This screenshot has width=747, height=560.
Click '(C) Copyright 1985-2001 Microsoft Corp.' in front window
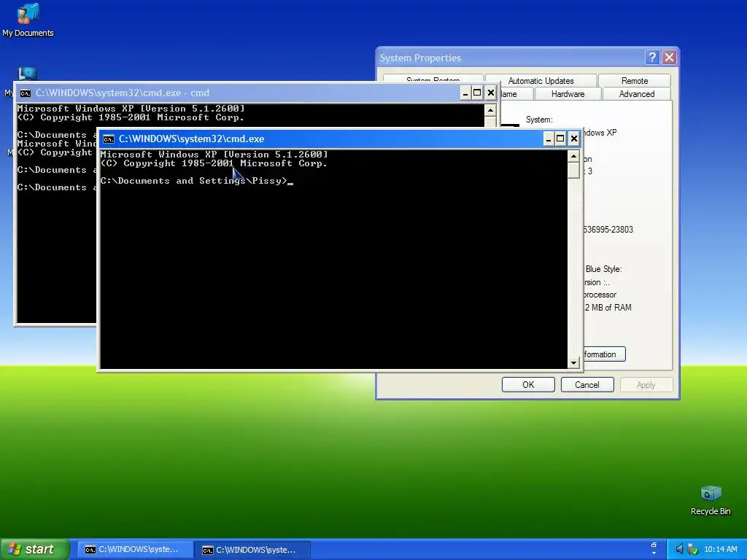coord(214,163)
